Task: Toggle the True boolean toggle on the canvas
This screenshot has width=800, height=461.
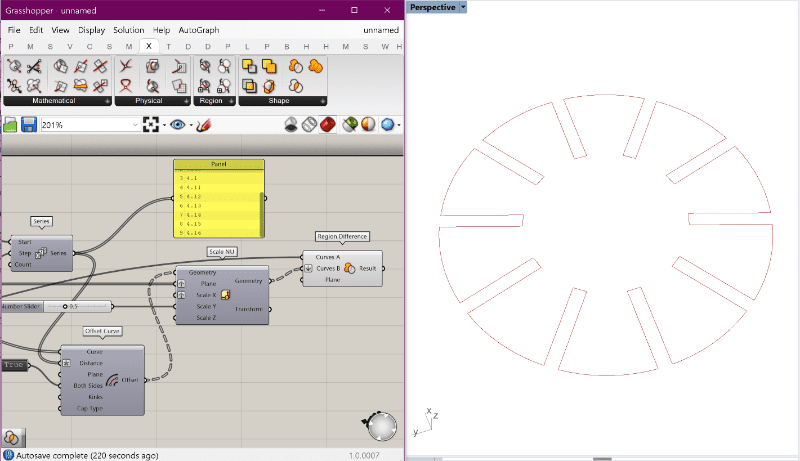Action: 14,365
